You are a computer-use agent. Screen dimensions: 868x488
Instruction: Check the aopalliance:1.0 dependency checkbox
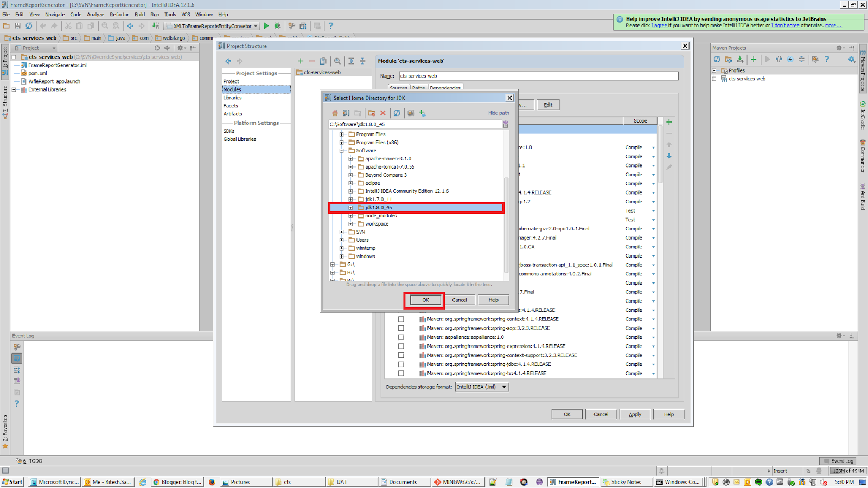tap(401, 337)
